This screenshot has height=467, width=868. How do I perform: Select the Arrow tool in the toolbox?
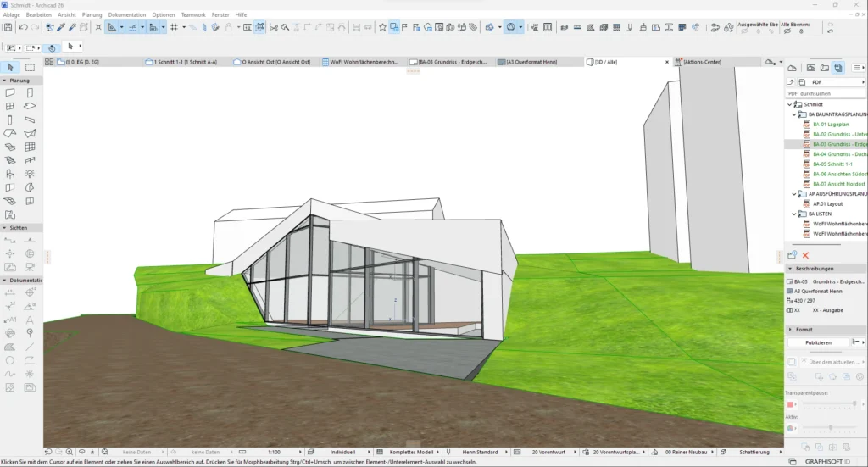click(10, 68)
